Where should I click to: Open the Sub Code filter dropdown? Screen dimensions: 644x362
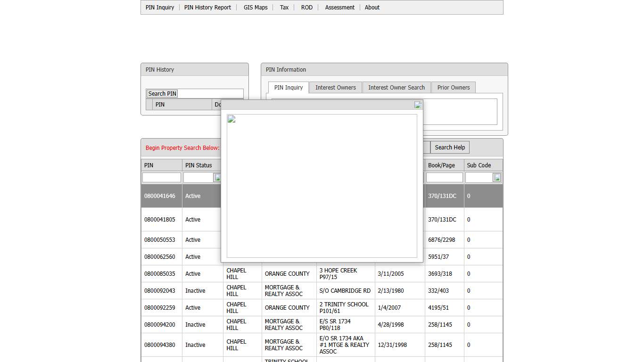coord(497,177)
